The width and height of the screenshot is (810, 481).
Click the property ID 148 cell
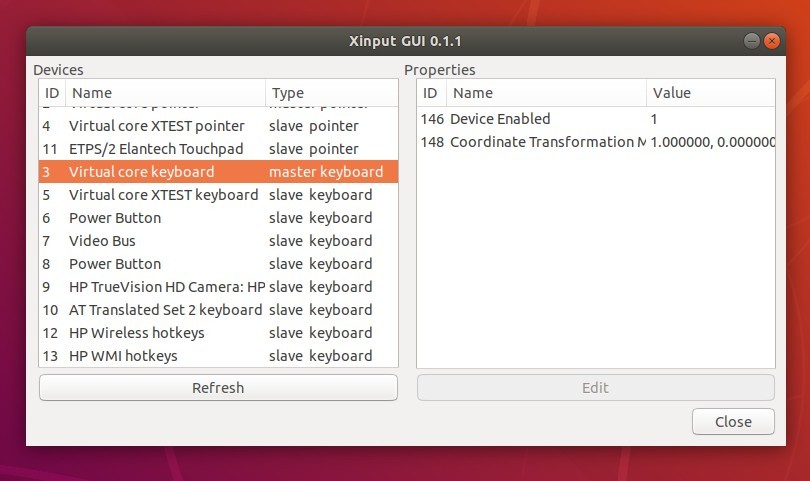tap(432, 142)
